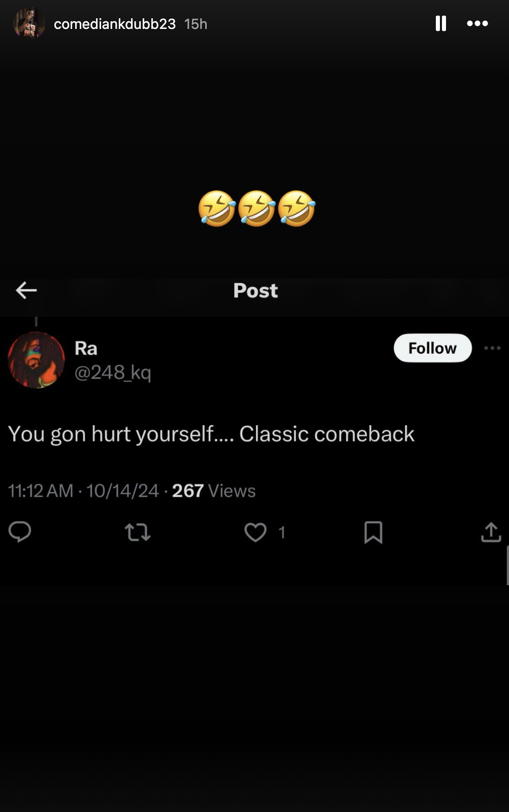Screen dimensions: 509x812
Task: Open comediankdubb23 profile picture
Action: pos(29,23)
